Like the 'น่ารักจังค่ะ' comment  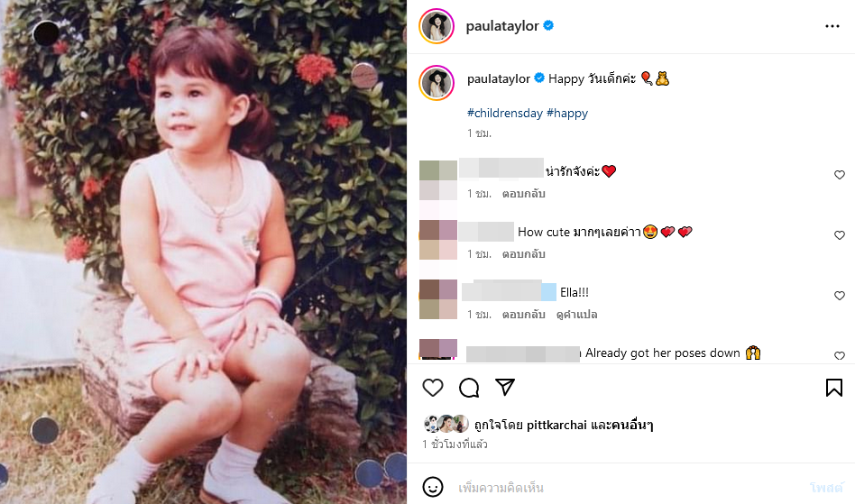pyautogui.click(x=839, y=174)
